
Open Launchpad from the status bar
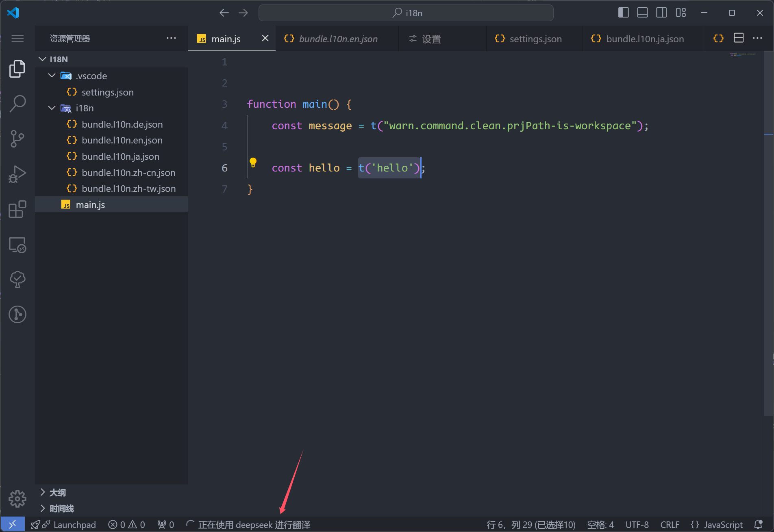coord(64,525)
